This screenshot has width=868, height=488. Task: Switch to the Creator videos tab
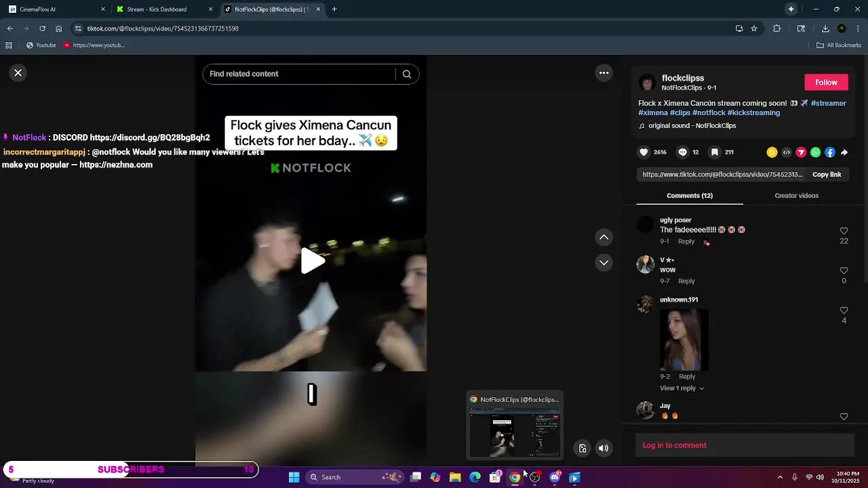[796, 195]
